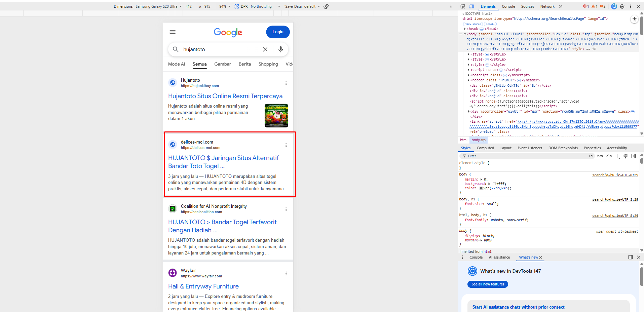Click the #fff background color swatch
The image size is (644, 312).
[494, 184]
